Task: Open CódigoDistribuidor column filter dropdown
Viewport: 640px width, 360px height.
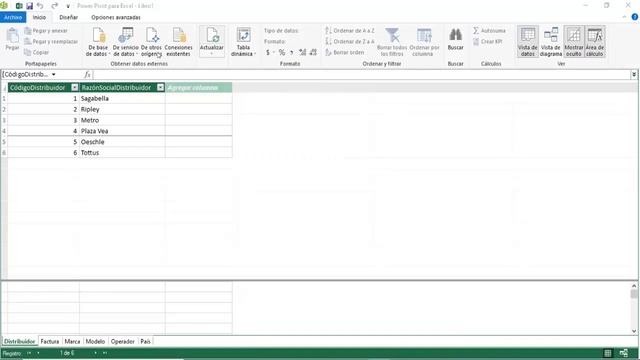Action: 75,87
